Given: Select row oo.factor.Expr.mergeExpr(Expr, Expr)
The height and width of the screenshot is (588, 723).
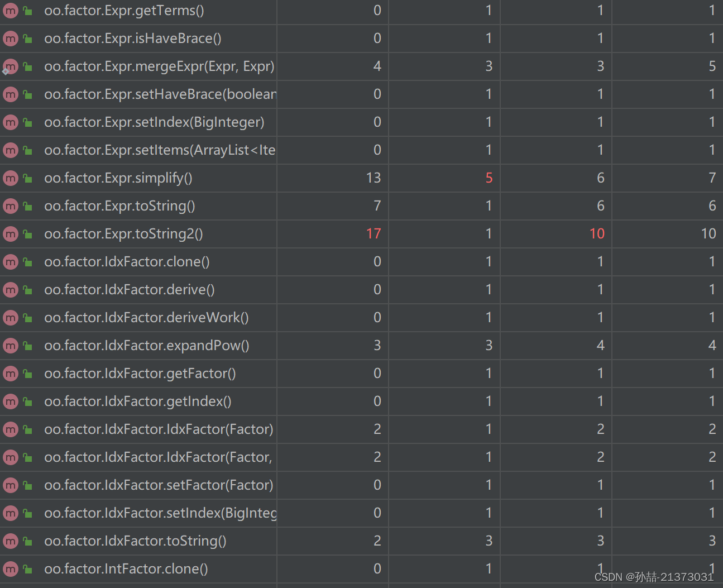Looking at the screenshot, I should tap(361, 66).
